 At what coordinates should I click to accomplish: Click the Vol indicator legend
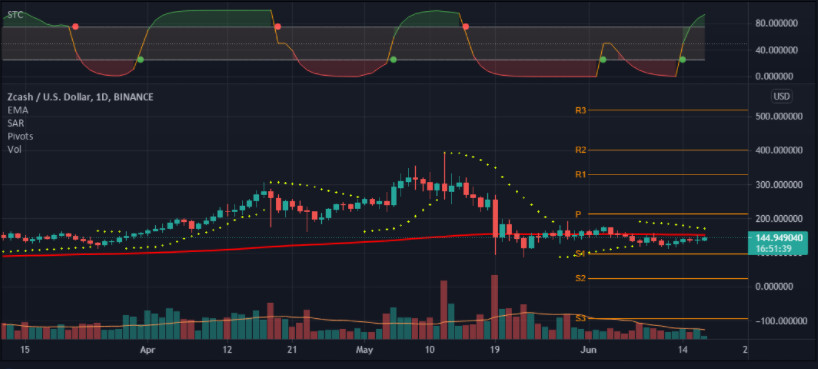click(x=14, y=149)
